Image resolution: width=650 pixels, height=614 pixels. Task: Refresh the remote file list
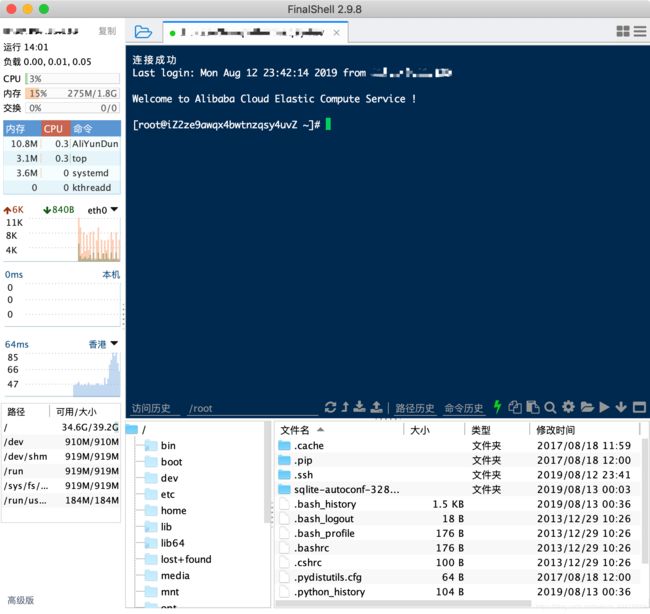click(330, 407)
